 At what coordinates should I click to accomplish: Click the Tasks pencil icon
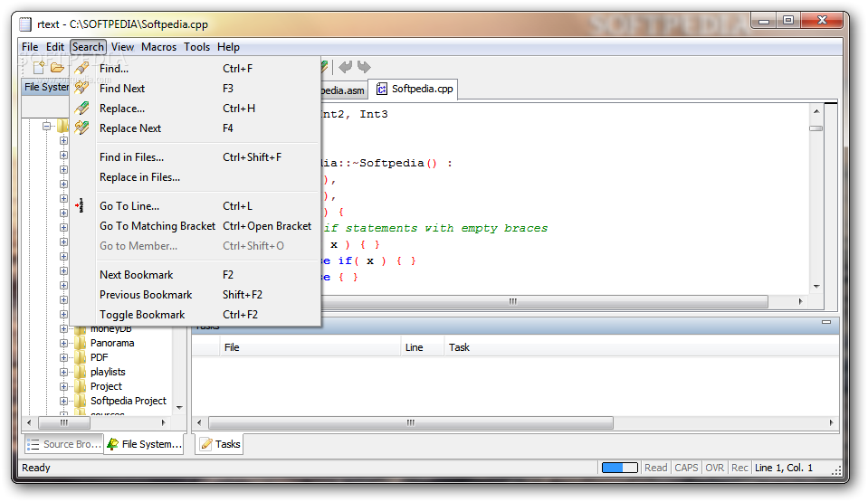coord(206,444)
